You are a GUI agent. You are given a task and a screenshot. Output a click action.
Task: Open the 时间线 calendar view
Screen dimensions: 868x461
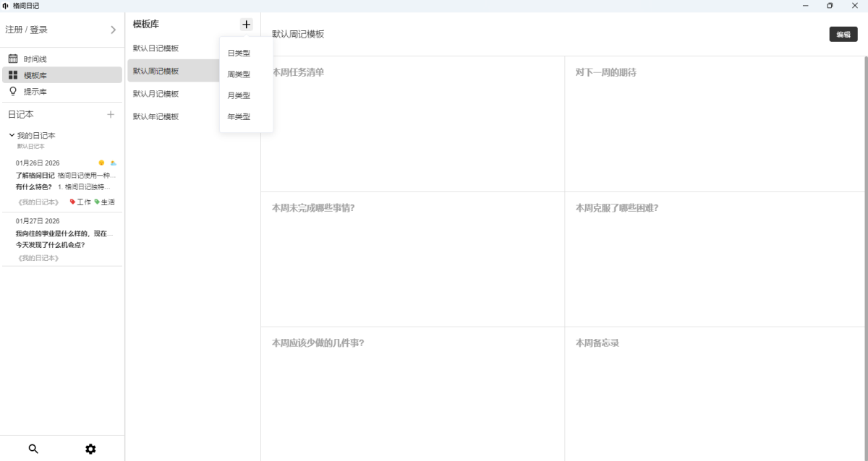(x=35, y=59)
